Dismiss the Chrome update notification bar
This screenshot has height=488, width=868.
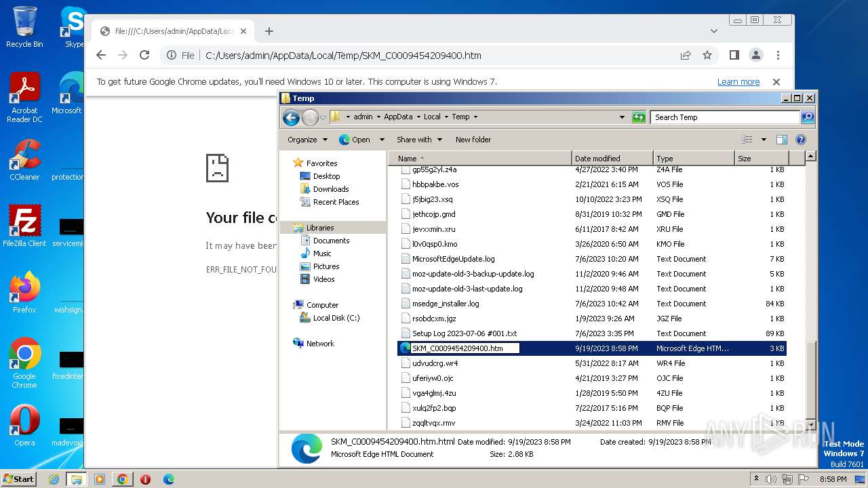click(776, 81)
